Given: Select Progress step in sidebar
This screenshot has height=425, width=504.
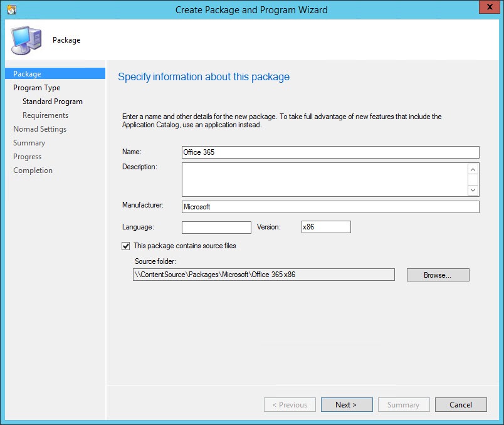Looking at the screenshot, I should click(x=27, y=157).
